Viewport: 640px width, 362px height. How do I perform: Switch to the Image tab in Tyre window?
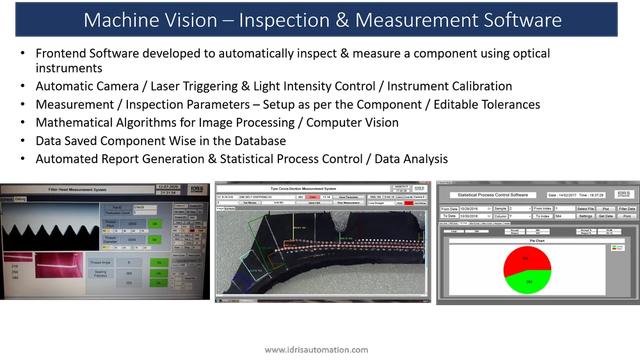(220, 209)
